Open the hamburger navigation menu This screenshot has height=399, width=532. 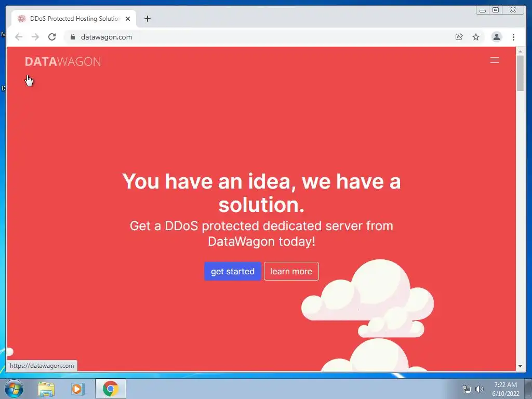(x=495, y=60)
